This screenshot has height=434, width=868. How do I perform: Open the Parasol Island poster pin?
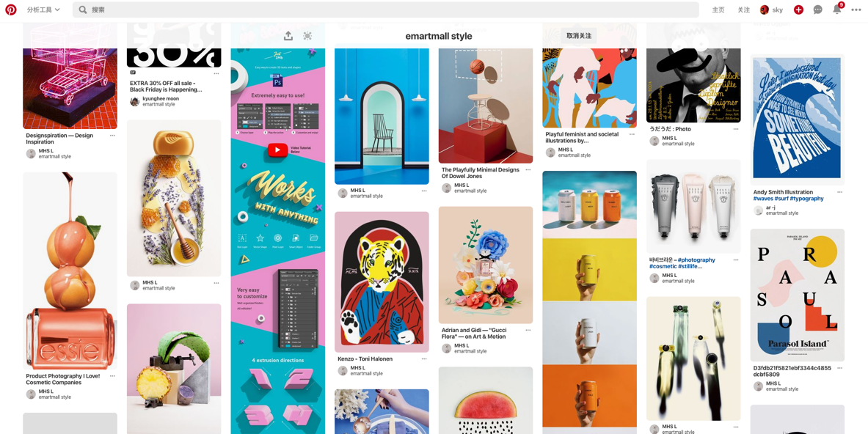click(797, 295)
